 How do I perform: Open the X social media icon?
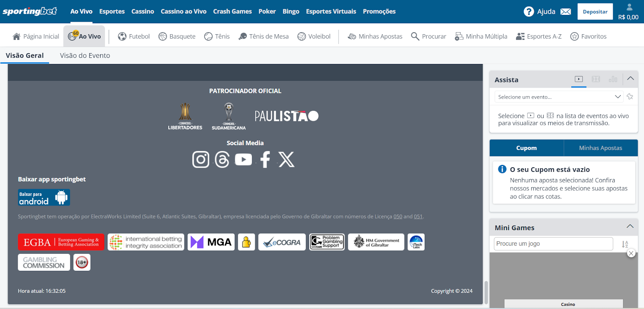click(x=287, y=159)
